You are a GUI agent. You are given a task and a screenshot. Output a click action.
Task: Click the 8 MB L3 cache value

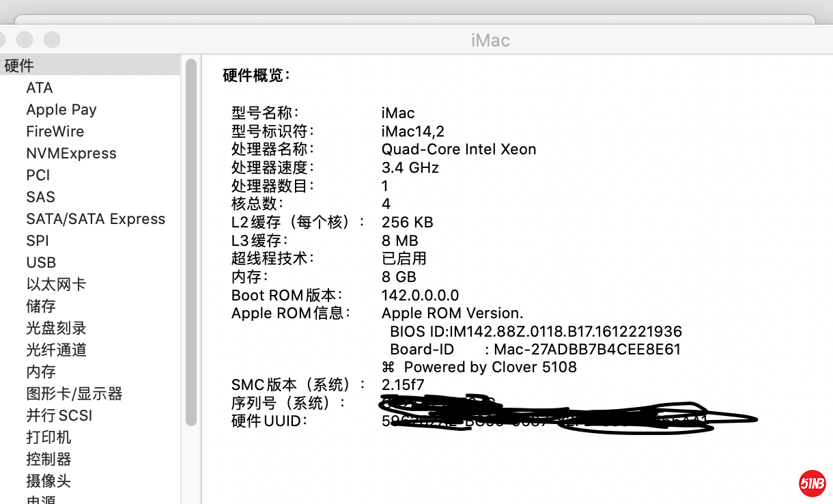point(400,240)
